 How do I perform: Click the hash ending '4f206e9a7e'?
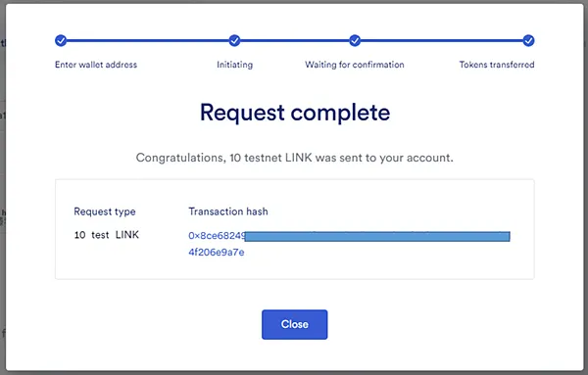[217, 253]
